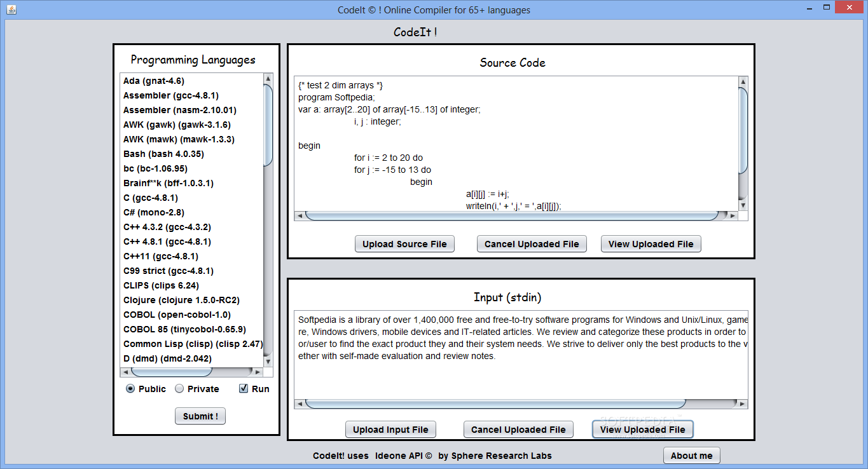This screenshot has width=868, height=469.
Task: Click Input (stdin) scroll right arrow
Action: [x=743, y=404]
